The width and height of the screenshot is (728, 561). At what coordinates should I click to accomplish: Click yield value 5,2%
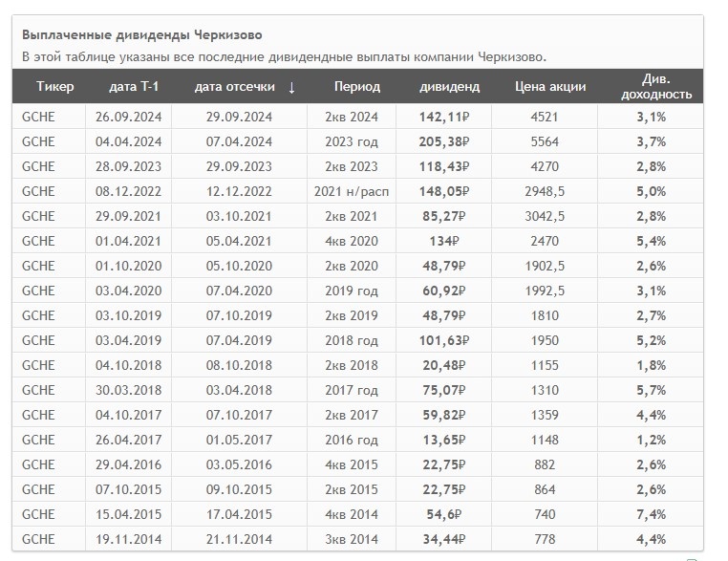point(651,340)
